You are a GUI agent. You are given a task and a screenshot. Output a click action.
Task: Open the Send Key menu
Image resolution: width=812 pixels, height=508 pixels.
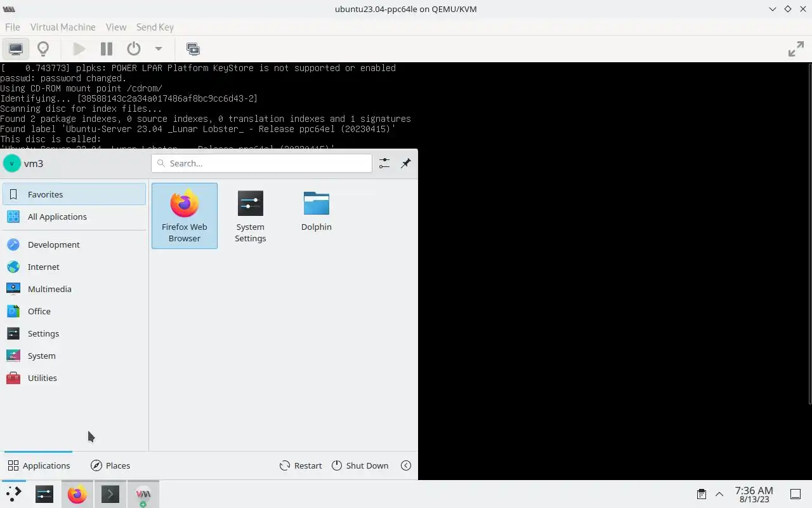155,27
